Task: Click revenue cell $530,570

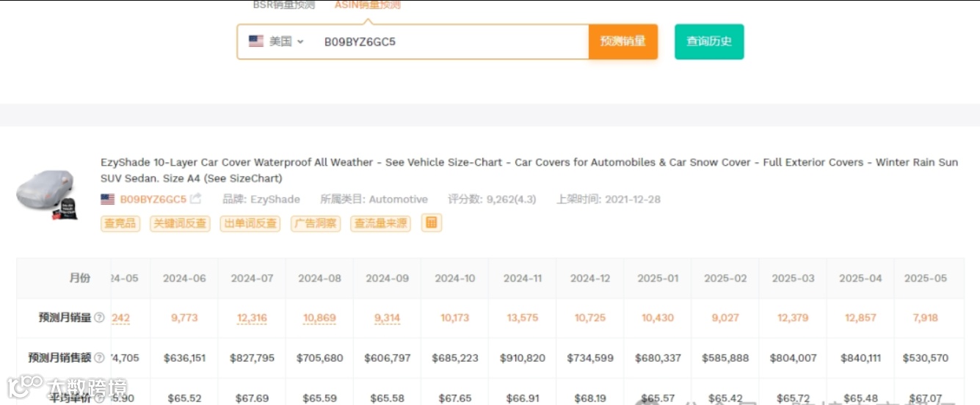Action: [926, 358]
